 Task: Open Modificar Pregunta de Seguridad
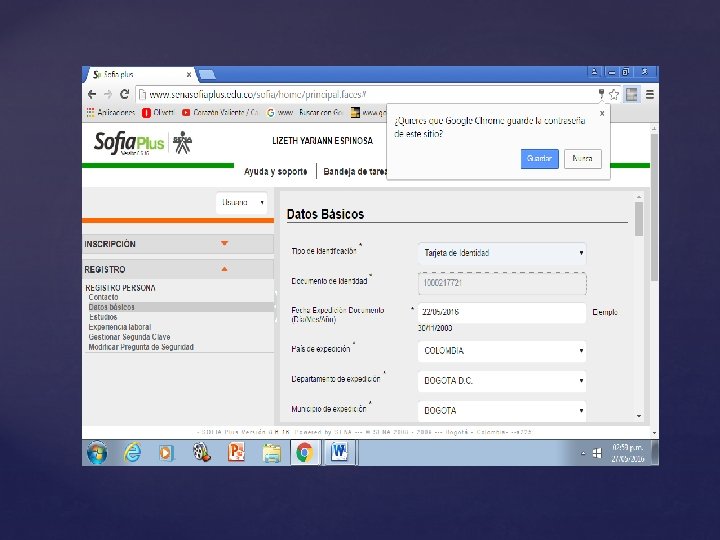pos(141,347)
